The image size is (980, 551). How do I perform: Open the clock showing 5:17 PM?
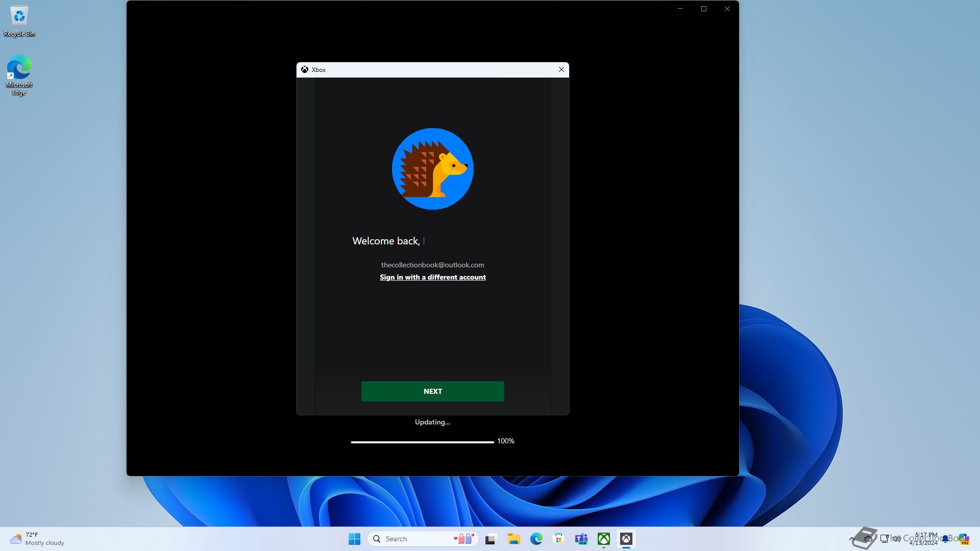tap(924, 539)
